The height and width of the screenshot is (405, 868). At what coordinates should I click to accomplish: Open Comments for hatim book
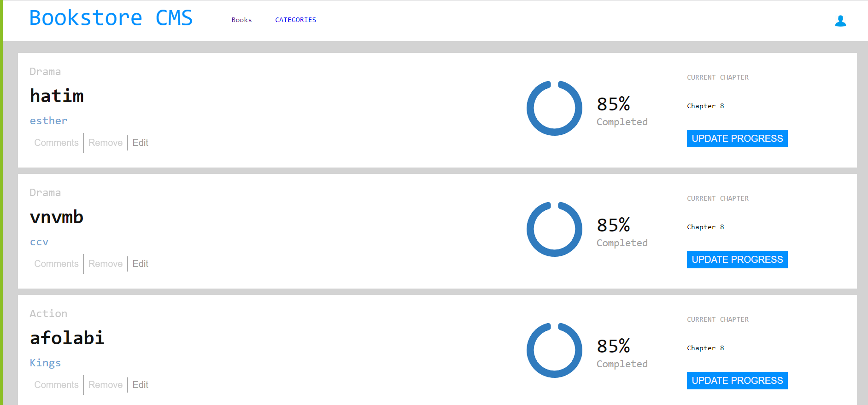pos(56,143)
